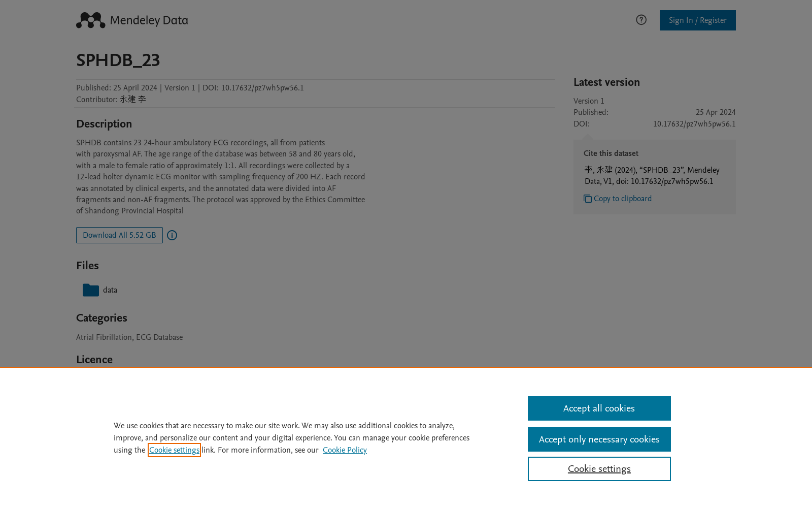Screen dimensions: 812x508
Task: Open the data folder icon
Action: (x=91, y=290)
